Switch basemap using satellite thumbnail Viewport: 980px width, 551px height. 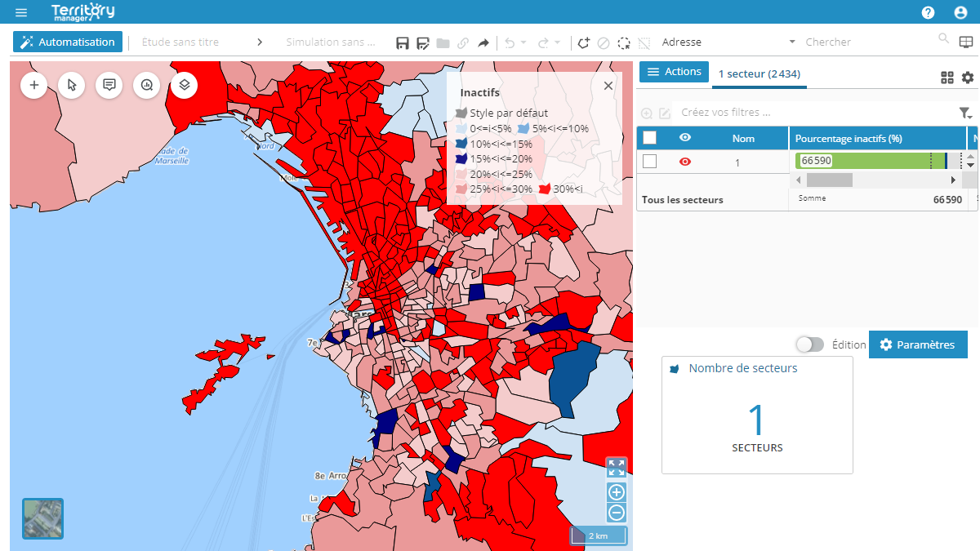42,518
